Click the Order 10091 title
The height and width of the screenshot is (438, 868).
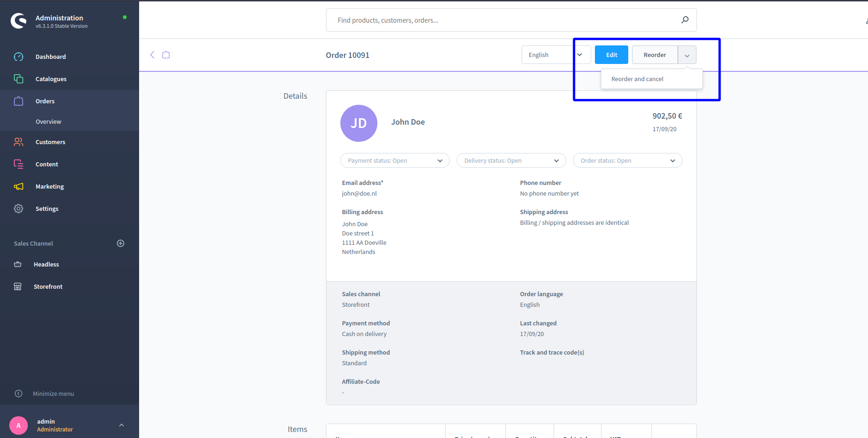348,55
